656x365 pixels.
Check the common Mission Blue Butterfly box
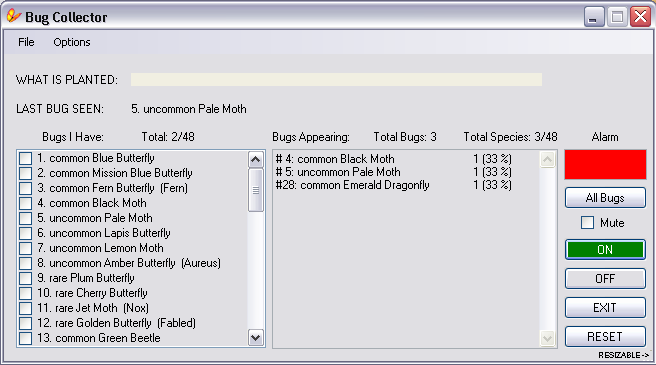point(26,173)
